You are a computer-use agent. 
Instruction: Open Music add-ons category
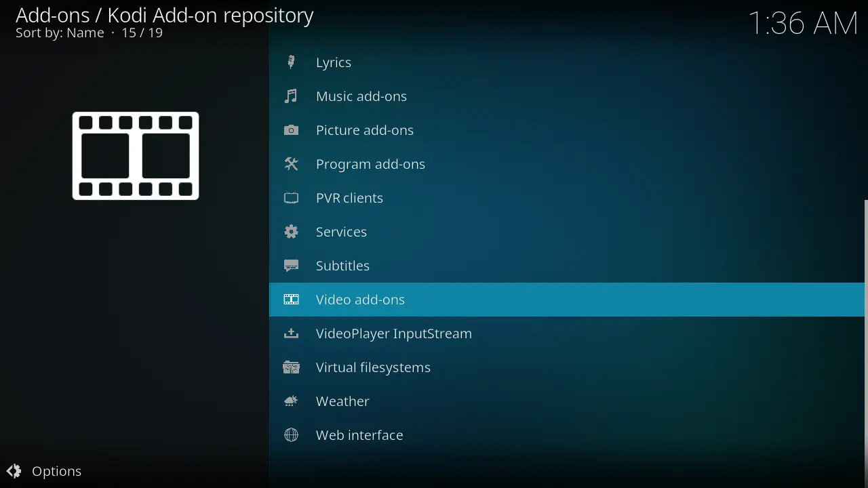tap(568, 96)
